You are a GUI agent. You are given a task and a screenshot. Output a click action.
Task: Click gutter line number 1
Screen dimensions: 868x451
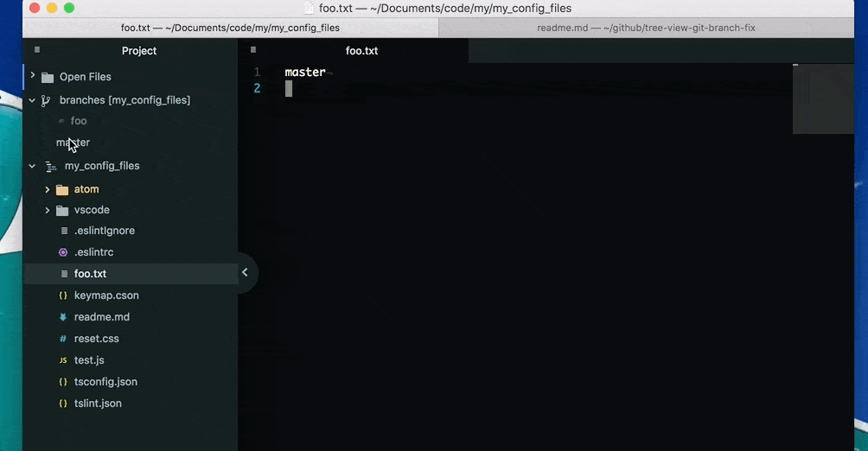point(257,72)
